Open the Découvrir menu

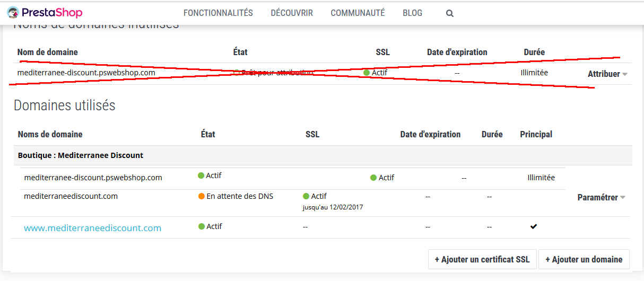(x=292, y=13)
